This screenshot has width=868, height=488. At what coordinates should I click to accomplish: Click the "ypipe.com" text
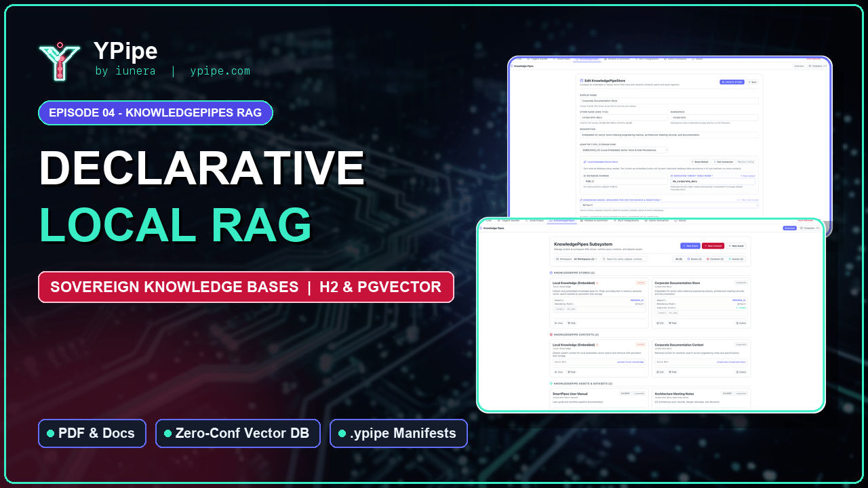pos(220,70)
